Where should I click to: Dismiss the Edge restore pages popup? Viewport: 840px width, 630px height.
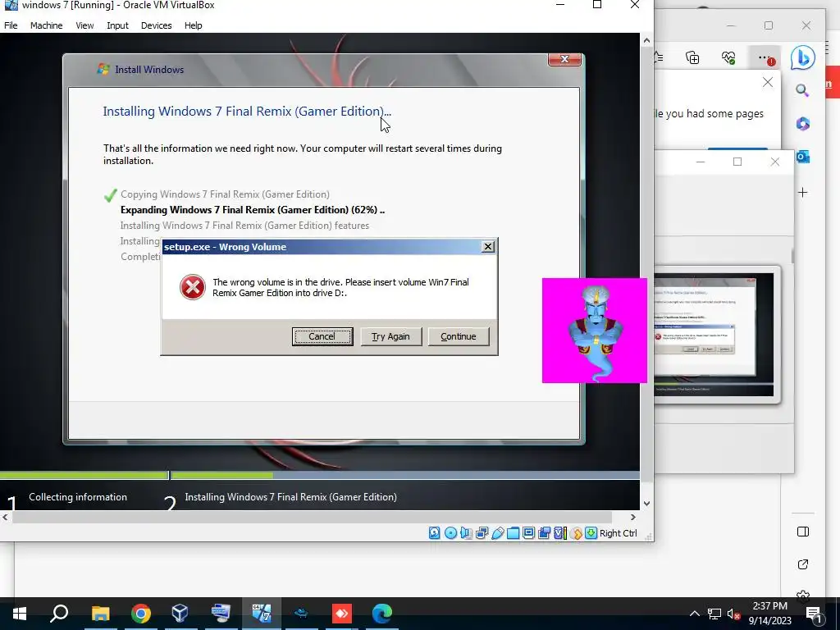point(768,82)
